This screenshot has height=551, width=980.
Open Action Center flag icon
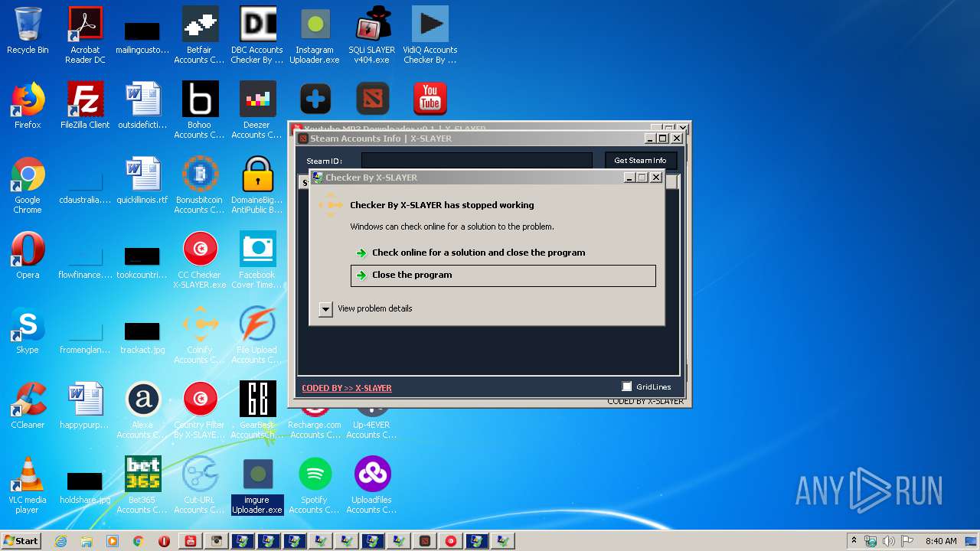[908, 541]
